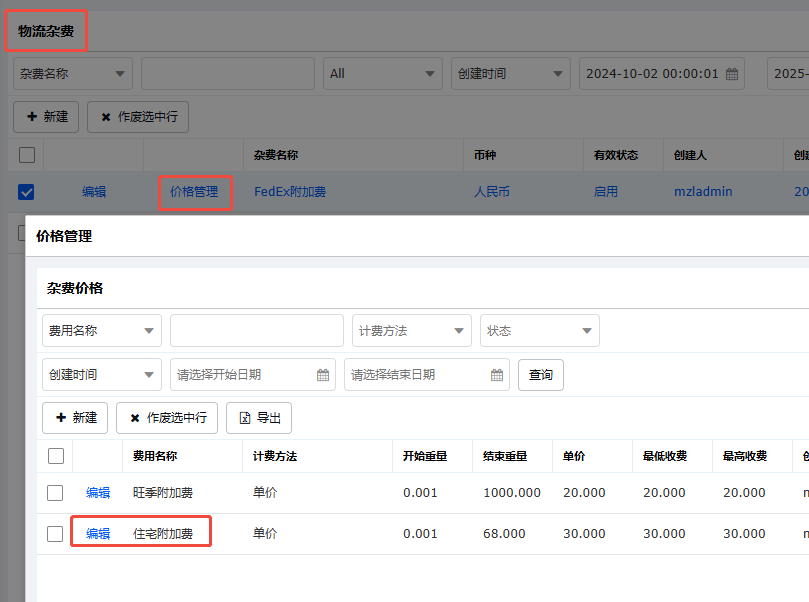Focus the text field beside 费用名称
The image size is (809, 602).
257,331
